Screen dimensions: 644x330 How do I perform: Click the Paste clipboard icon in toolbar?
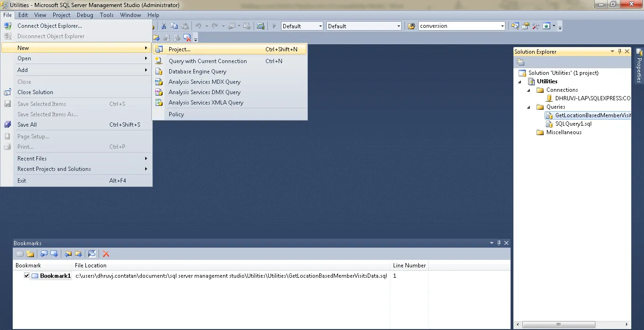pyautogui.click(x=185, y=26)
